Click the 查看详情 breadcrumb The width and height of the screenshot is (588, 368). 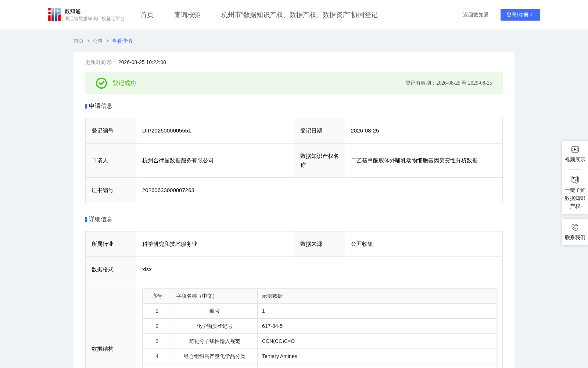(122, 41)
